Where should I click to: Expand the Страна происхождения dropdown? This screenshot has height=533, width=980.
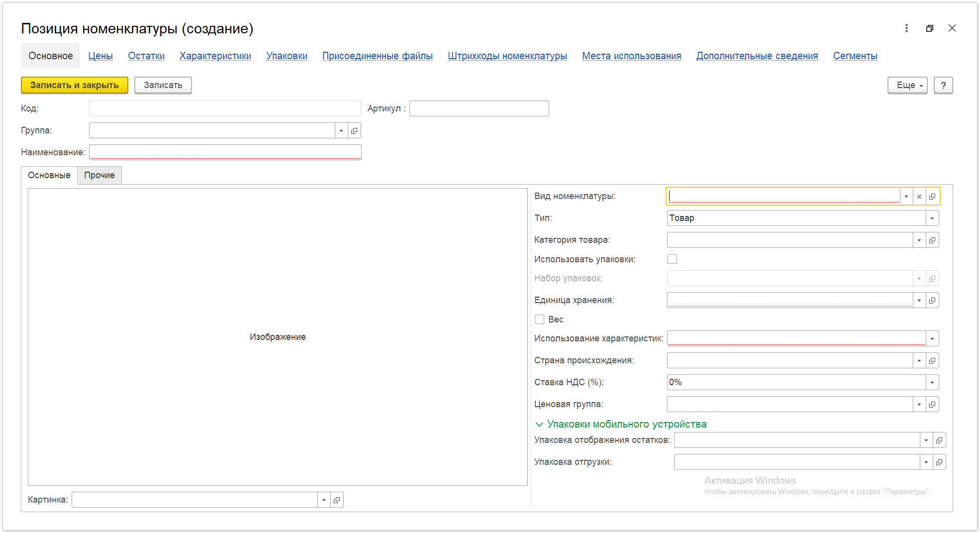[x=919, y=361]
